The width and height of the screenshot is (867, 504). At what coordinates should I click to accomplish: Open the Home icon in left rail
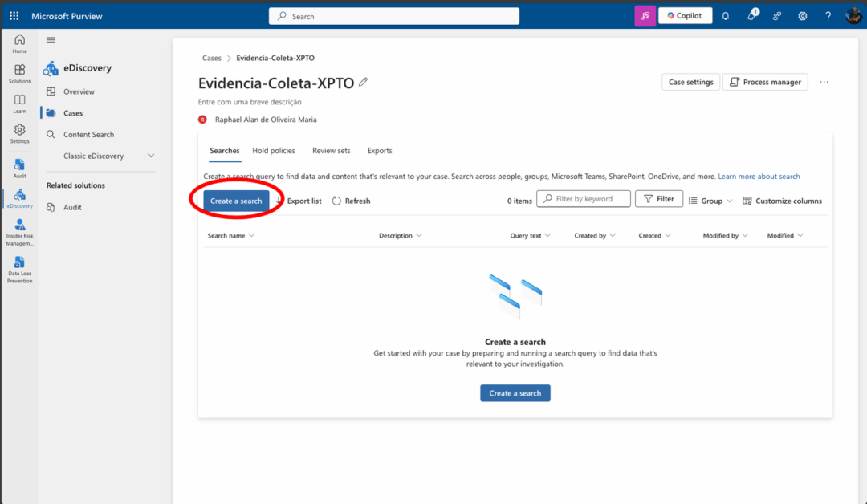(x=19, y=43)
